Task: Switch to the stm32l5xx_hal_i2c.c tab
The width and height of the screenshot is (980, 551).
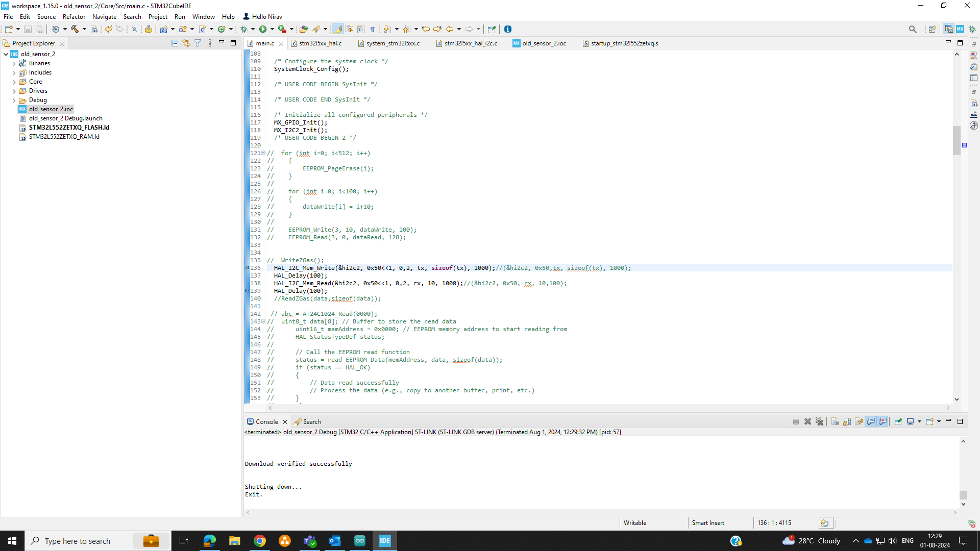Action: (x=470, y=43)
